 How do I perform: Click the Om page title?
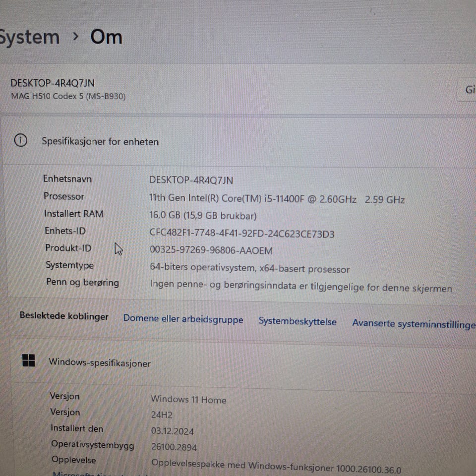106,37
